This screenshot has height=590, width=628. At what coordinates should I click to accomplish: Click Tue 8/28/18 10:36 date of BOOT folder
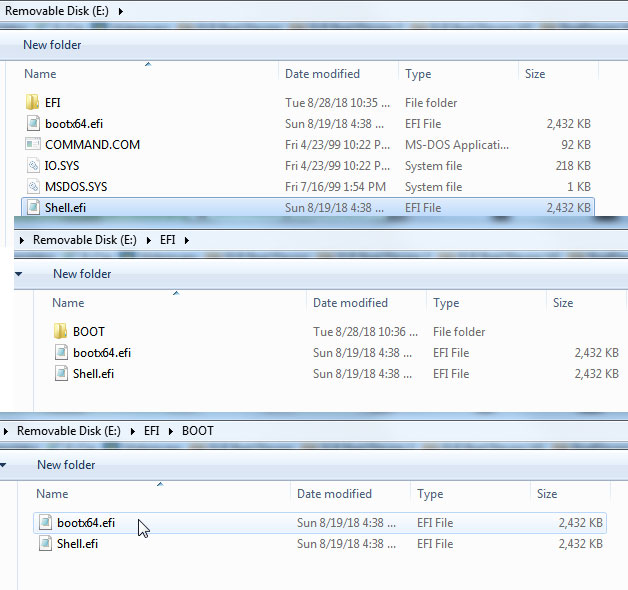[x=365, y=332]
